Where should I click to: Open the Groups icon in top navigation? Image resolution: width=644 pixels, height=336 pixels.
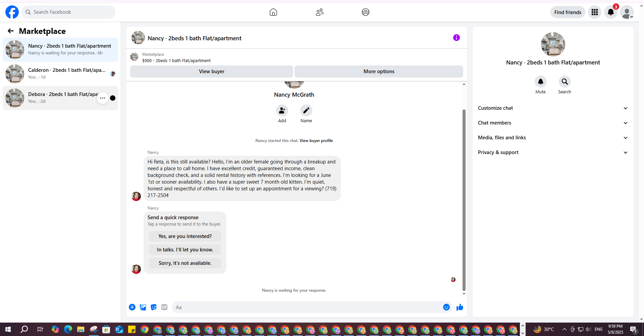366,12
